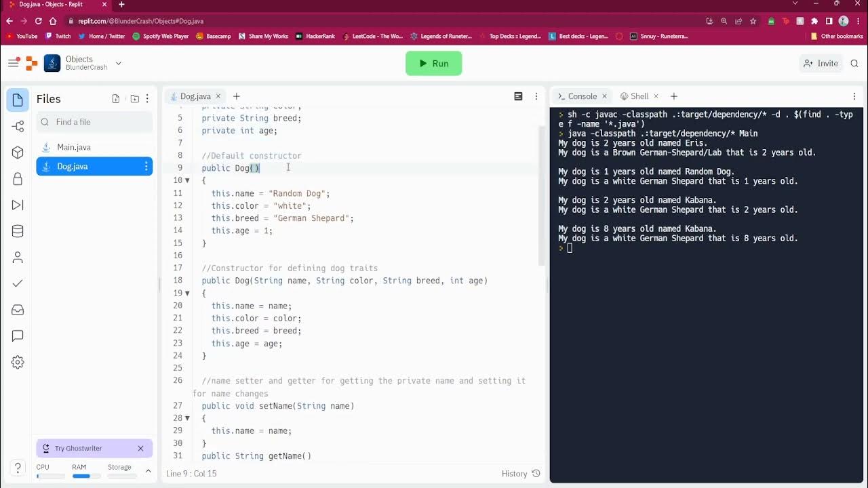Click the Replit logo icon

[31, 63]
